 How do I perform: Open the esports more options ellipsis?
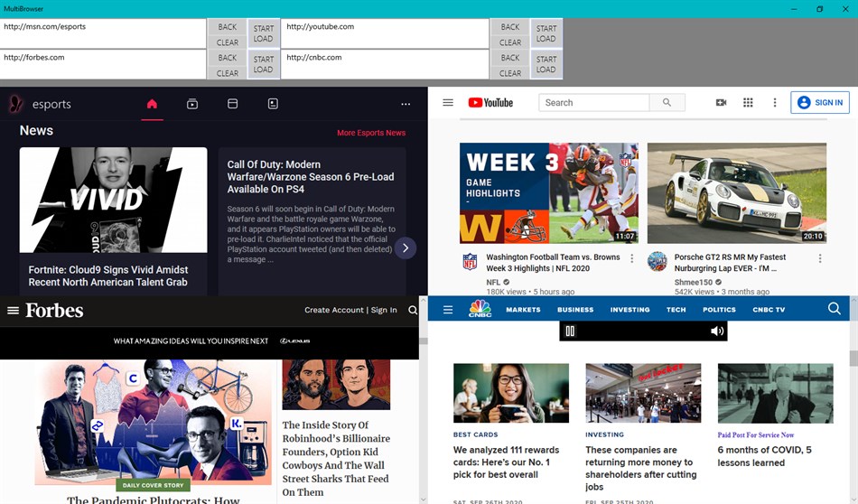(406, 104)
